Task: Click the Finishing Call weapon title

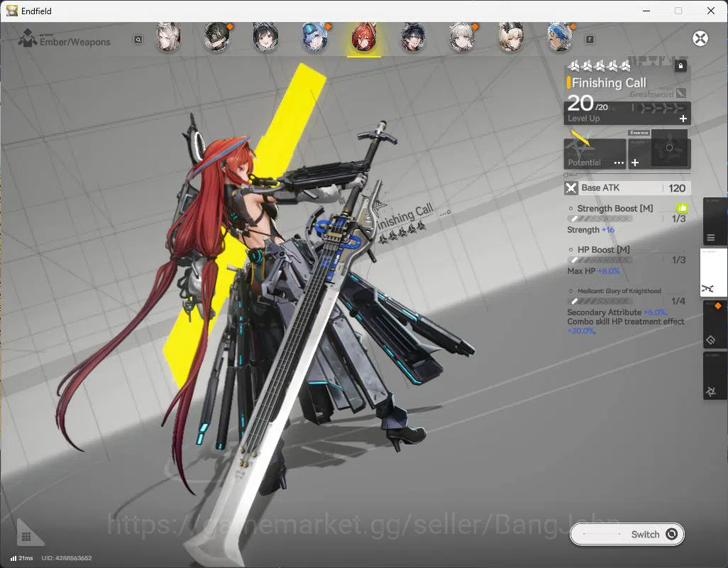Action: pyautogui.click(x=609, y=82)
